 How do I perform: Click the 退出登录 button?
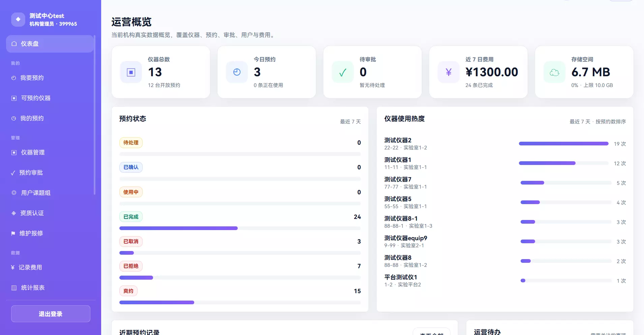[x=51, y=314]
